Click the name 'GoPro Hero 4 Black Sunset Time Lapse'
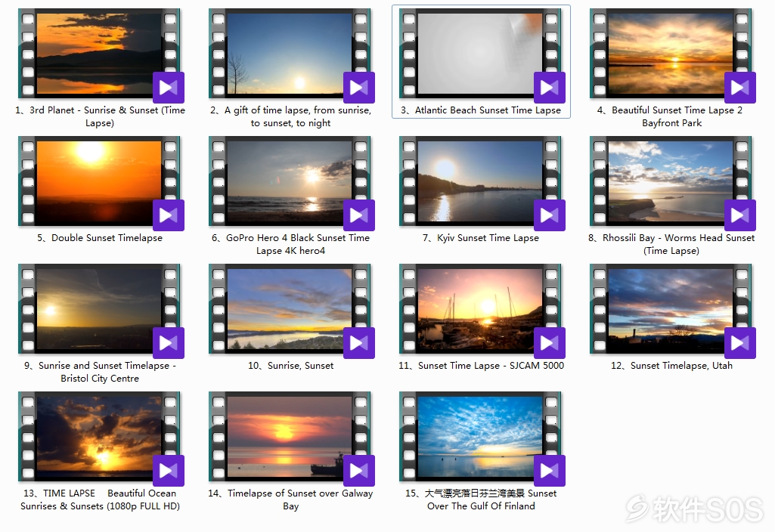Viewport: 775px width, 532px height. pos(290,244)
